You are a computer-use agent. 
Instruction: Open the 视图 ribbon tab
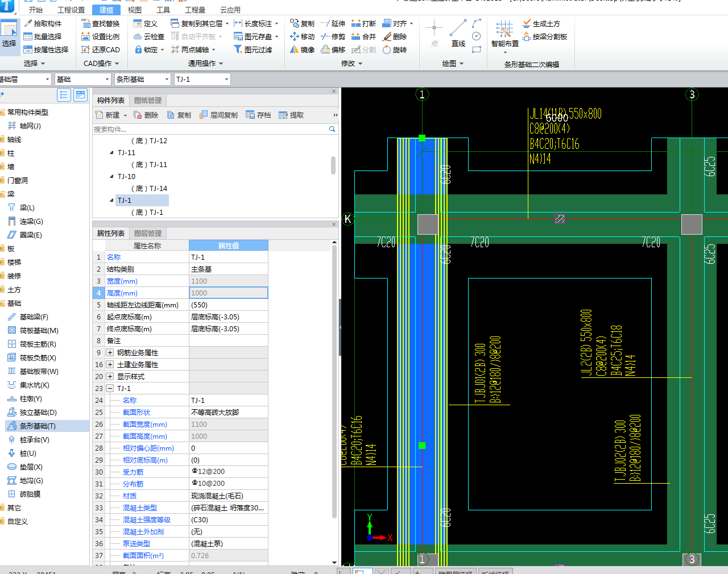[x=135, y=10]
